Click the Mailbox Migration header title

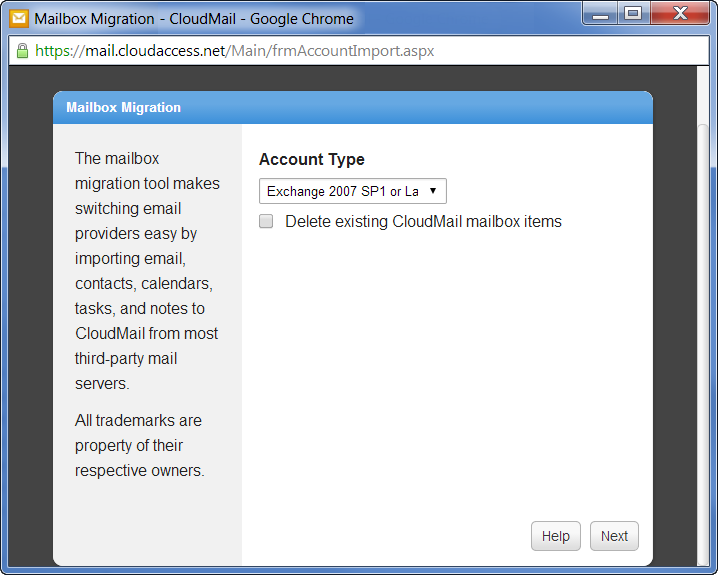tap(123, 108)
